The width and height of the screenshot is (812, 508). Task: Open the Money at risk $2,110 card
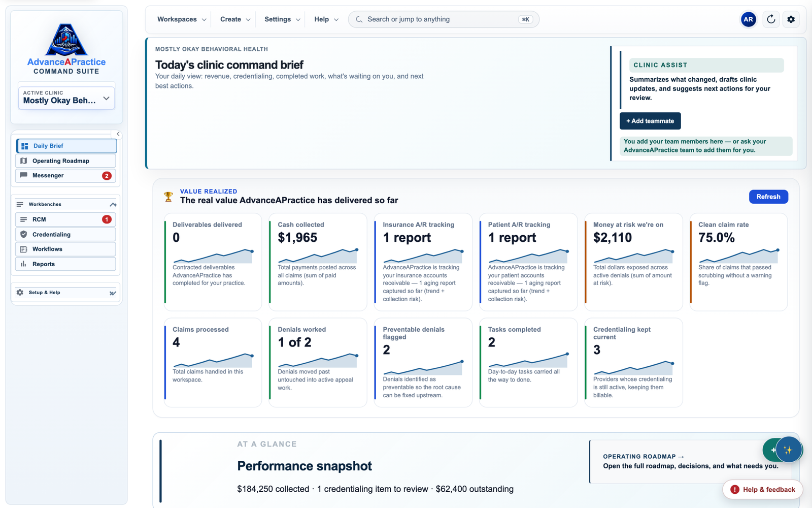pos(633,262)
